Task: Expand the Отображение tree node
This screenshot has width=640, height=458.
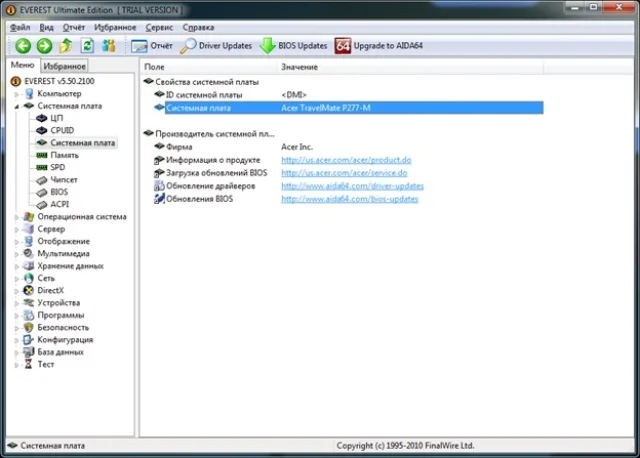Action: (17, 242)
